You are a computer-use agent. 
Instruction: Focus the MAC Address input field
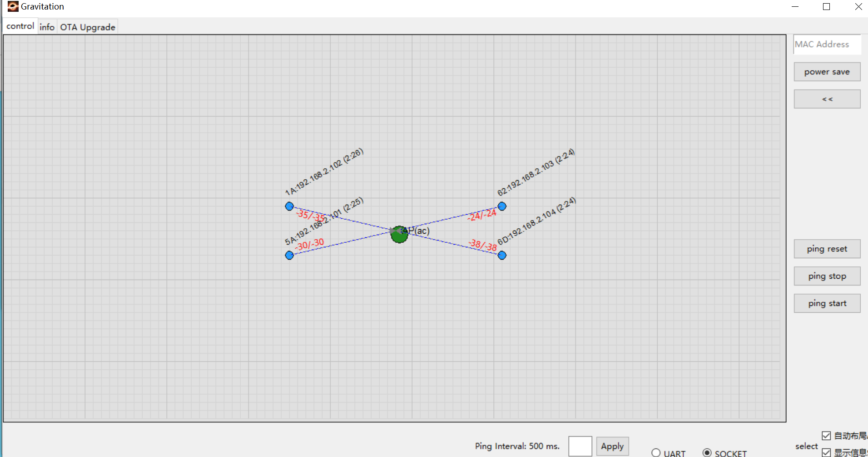827,44
